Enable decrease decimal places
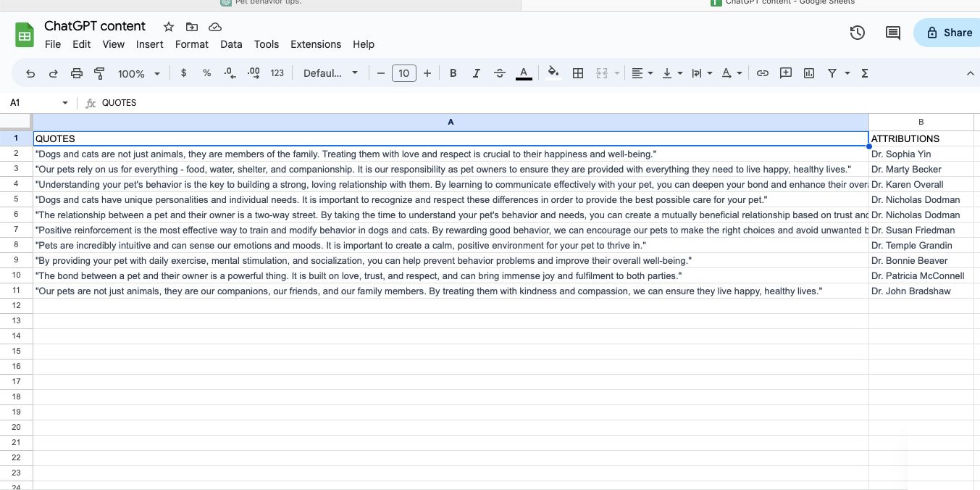 click(x=230, y=72)
